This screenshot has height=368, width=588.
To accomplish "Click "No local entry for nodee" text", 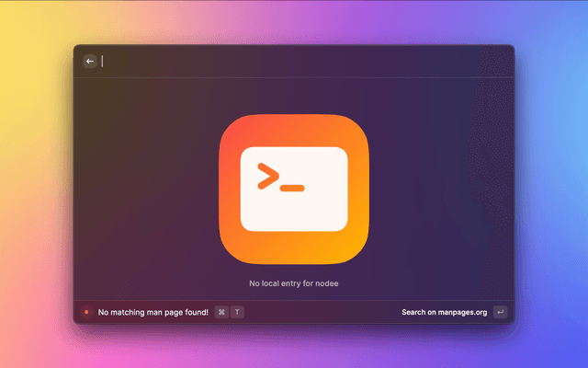I will [294, 282].
